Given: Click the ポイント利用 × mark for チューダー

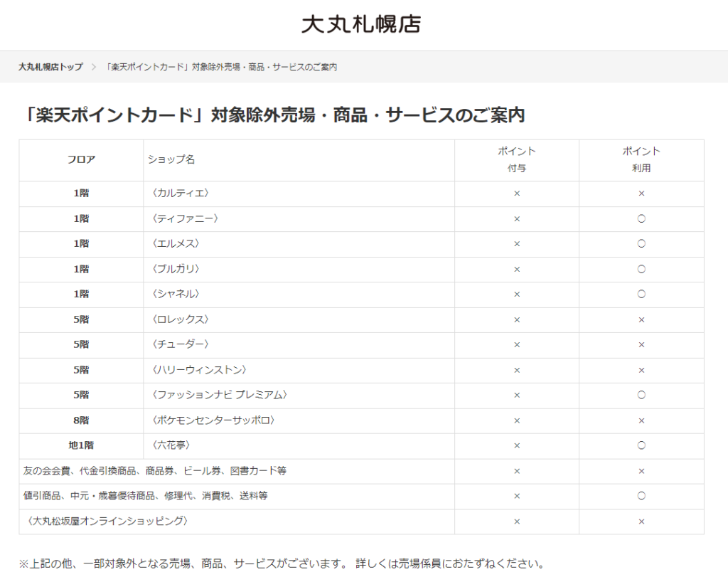Looking at the screenshot, I should [x=641, y=345].
